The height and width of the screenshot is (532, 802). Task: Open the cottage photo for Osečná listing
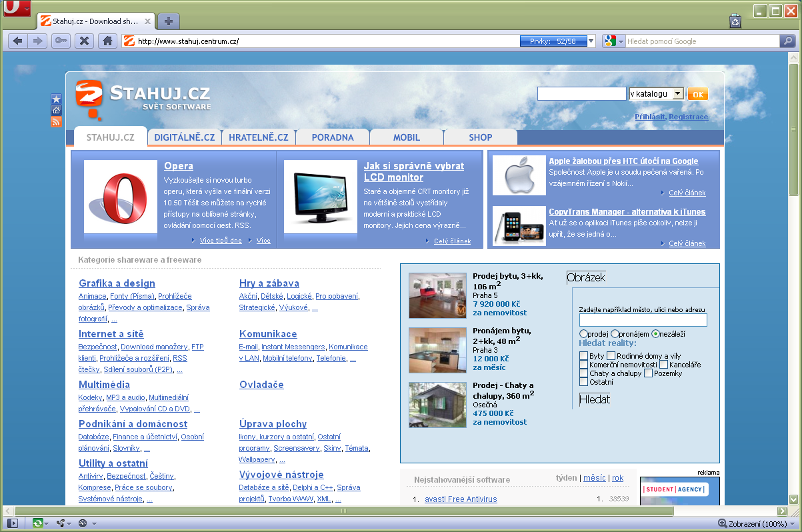pyautogui.click(x=437, y=405)
